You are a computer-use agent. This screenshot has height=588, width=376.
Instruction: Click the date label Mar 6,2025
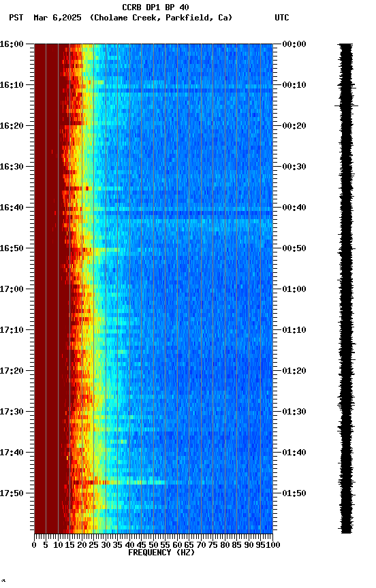tap(57, 18)
